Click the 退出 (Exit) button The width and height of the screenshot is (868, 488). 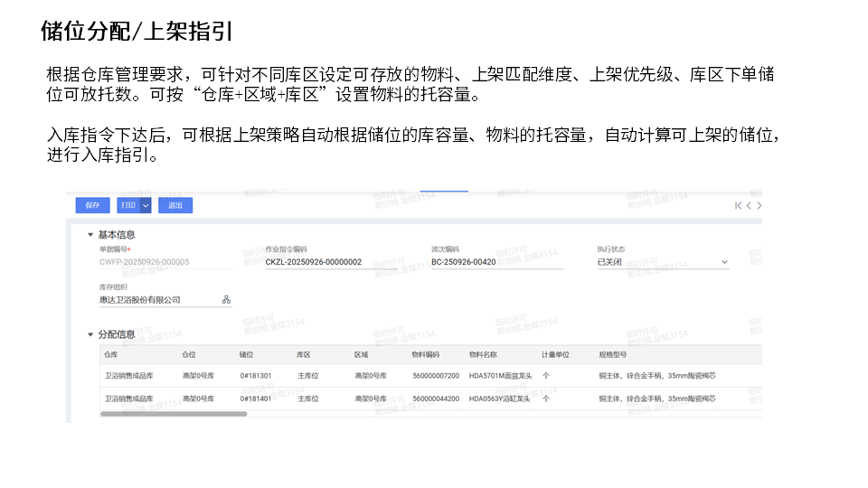175,205
